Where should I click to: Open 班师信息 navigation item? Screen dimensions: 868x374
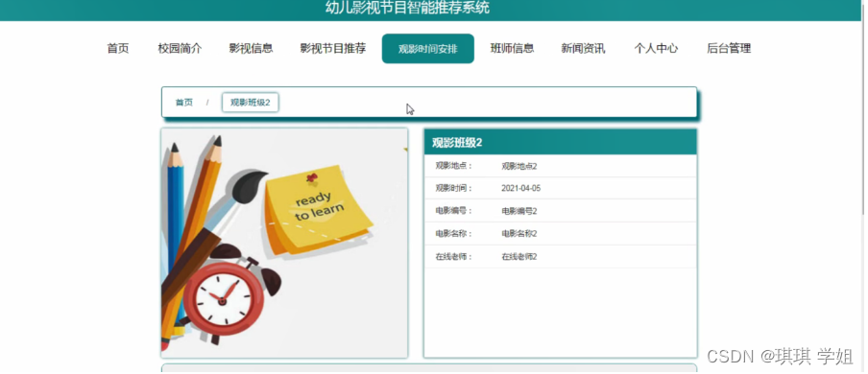[x=512, y=49]
